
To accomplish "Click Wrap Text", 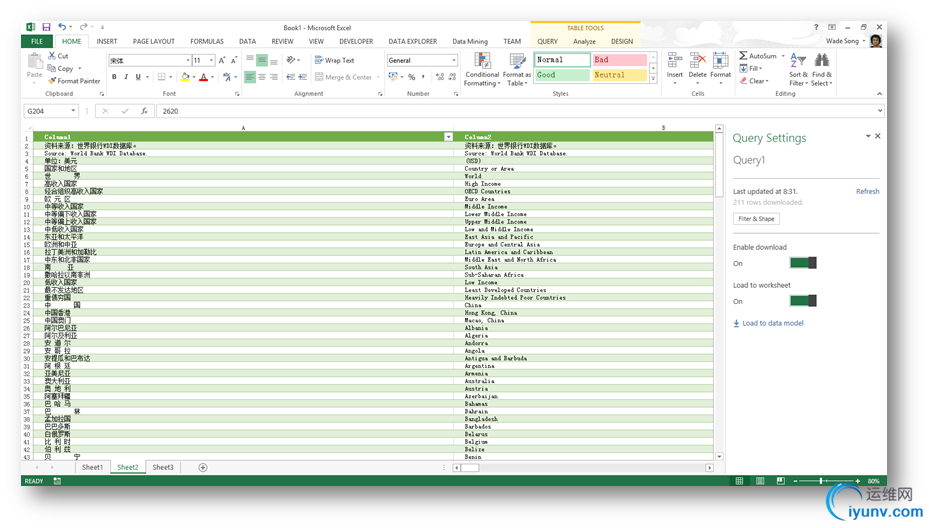I will click(334, 60).
